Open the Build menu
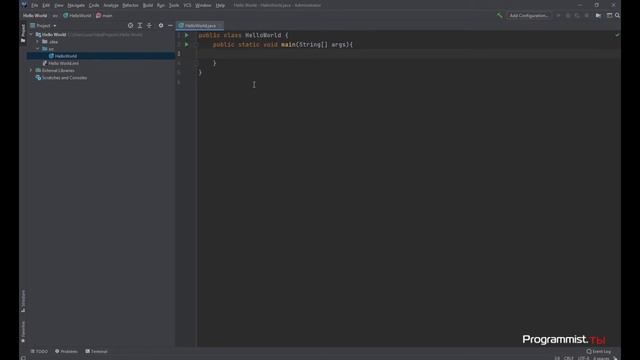The image size is (640, 360). tap(148, 5)
